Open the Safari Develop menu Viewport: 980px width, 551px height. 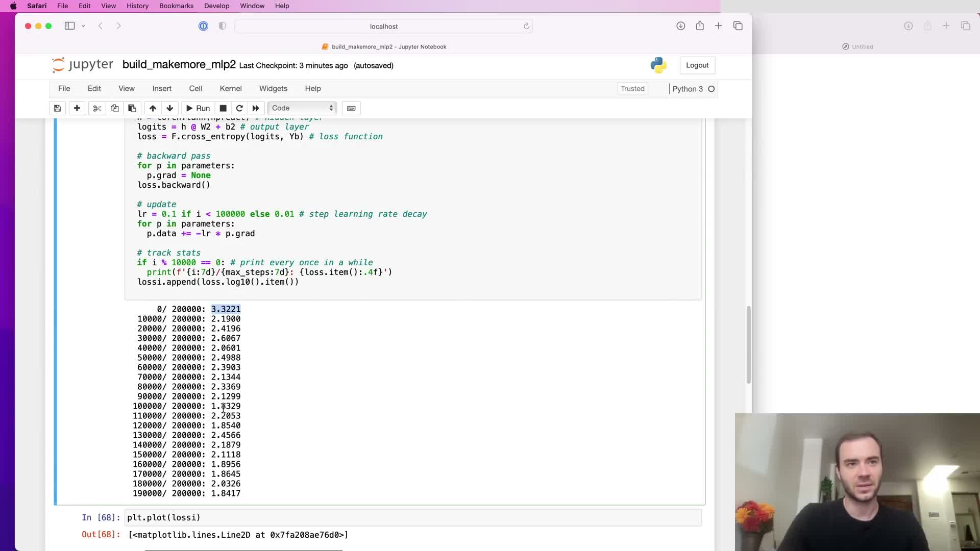tap(216, 6)
